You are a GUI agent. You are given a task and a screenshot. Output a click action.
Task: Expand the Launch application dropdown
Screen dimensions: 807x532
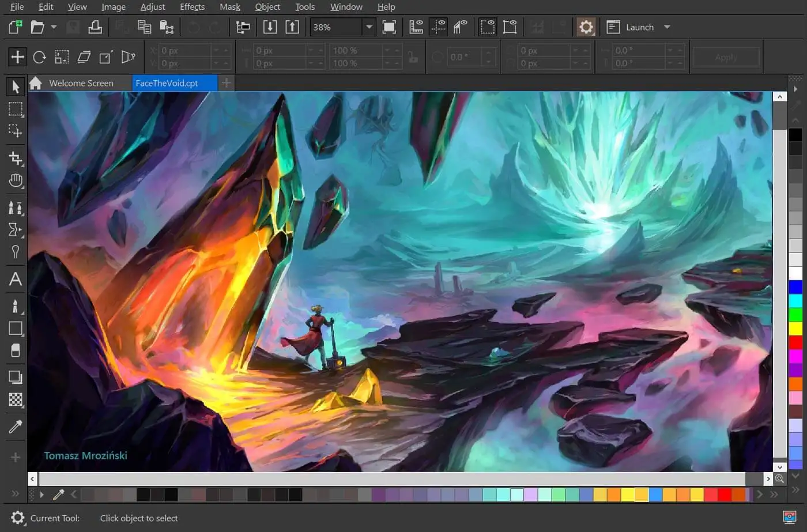click(x=667, y=27)
